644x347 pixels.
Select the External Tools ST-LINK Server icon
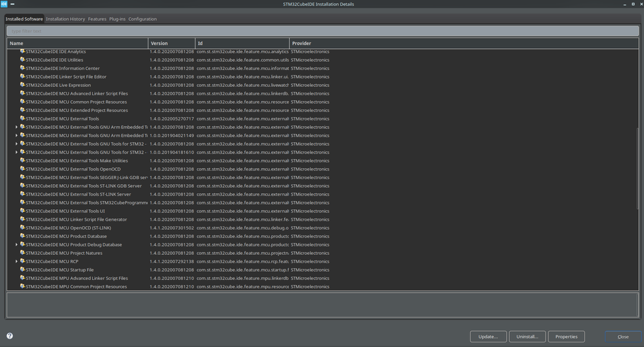23,194
